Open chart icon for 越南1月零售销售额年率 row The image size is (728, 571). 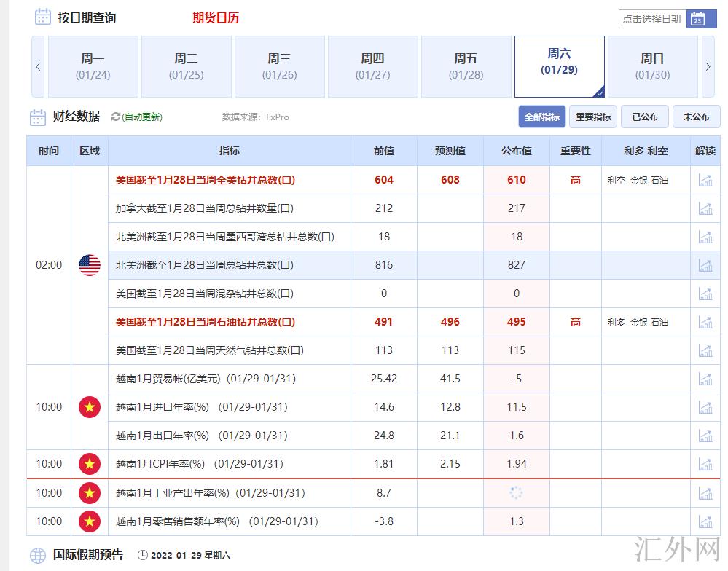[x=705, y=521]
